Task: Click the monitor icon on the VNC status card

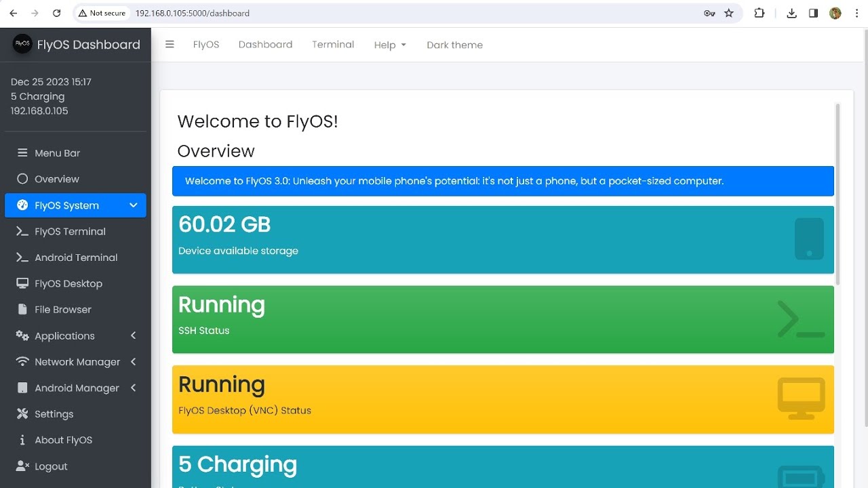Action: 801,399
